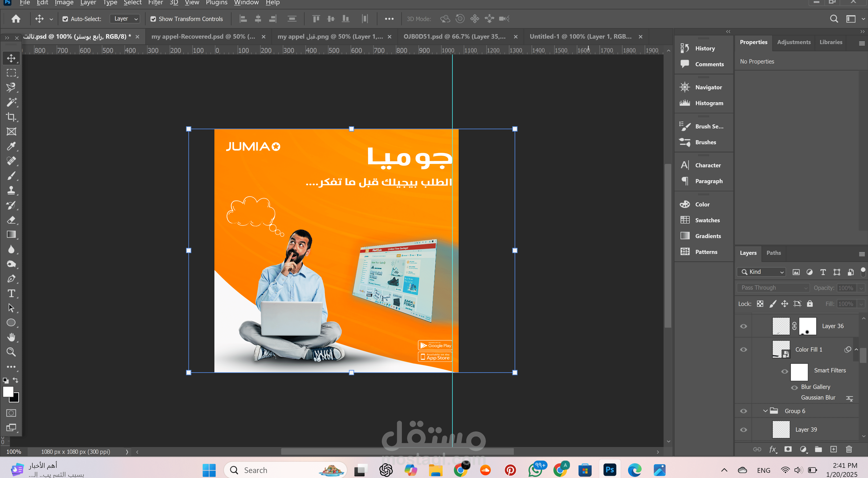Choose the Horizontal Type tool

[x=11, y=293]
